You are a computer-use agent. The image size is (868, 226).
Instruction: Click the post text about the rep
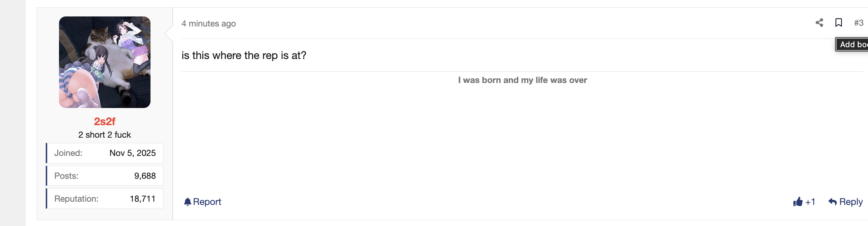(x=244, y=55)
